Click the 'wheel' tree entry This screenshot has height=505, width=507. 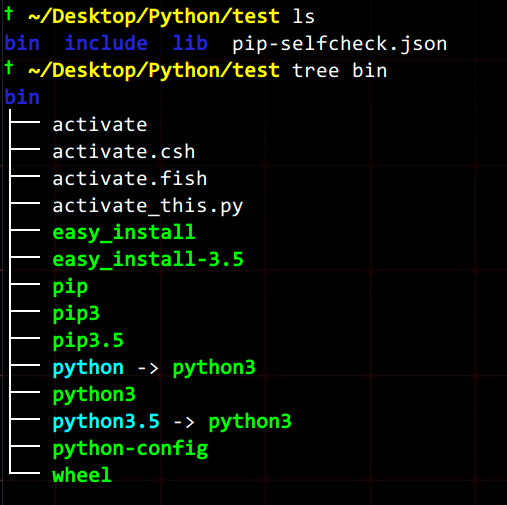[82, 475]
